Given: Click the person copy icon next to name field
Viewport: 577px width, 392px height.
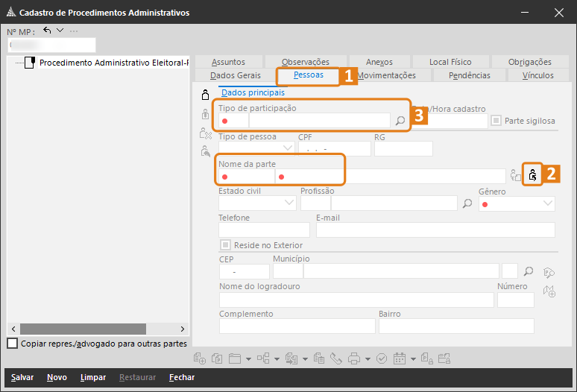Looking at the screenshot, I should point(516,175).
